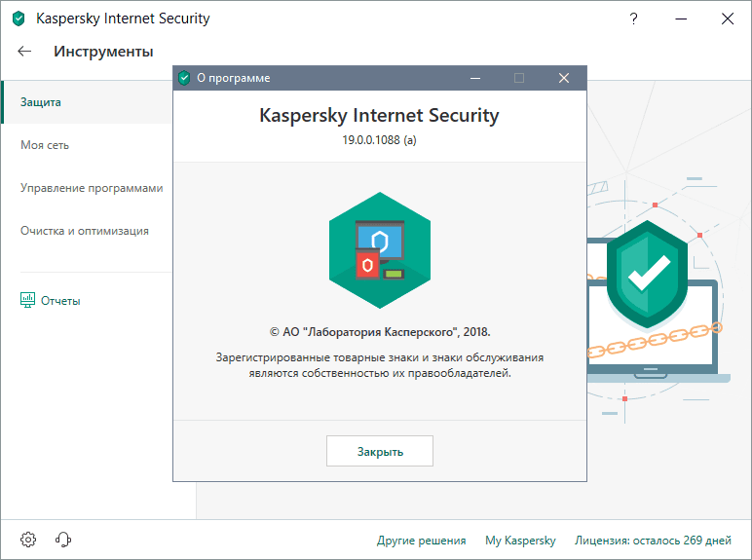This screenshot has height=560, width=752.
Task: Close the О программе dialog with the X
Action: point(564,78)
